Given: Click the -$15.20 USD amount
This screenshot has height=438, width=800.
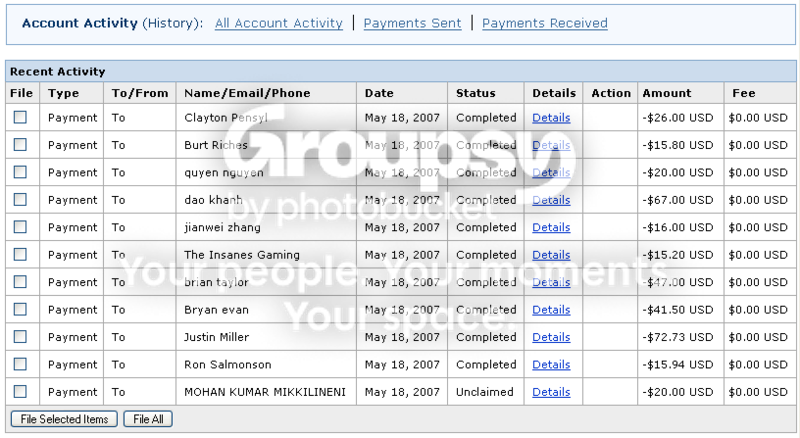Looking at the screenshot, I should [x=678, y=255].
